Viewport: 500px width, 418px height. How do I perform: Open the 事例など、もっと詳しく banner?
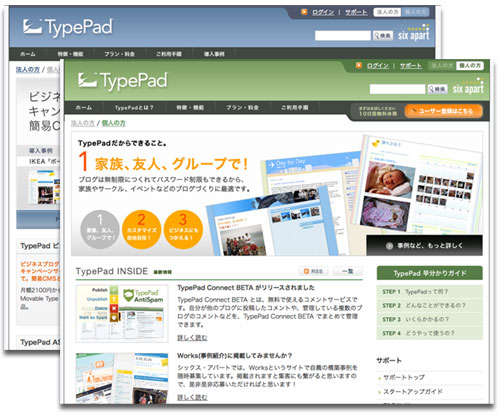(x=424, y=246)
